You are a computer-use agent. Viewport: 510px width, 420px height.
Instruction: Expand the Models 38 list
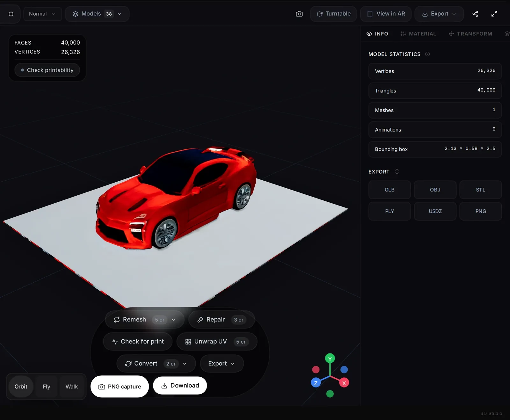click(x=97, y=14)
